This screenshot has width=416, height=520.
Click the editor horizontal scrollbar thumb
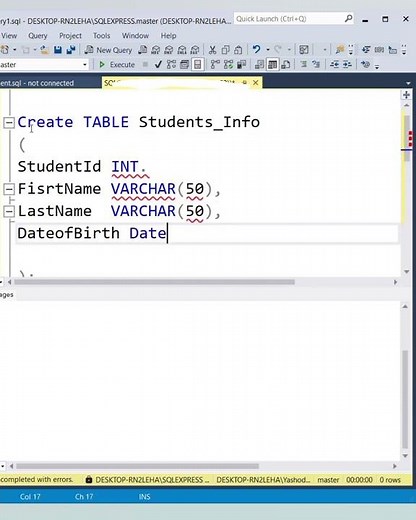coord(154,282)
